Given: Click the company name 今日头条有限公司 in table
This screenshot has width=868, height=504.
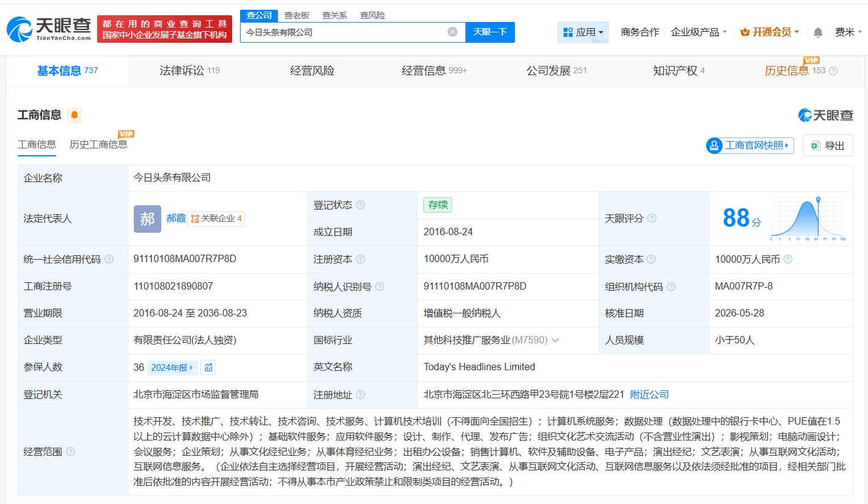Looking at the screenshot, I should click(x=172, y=178).
